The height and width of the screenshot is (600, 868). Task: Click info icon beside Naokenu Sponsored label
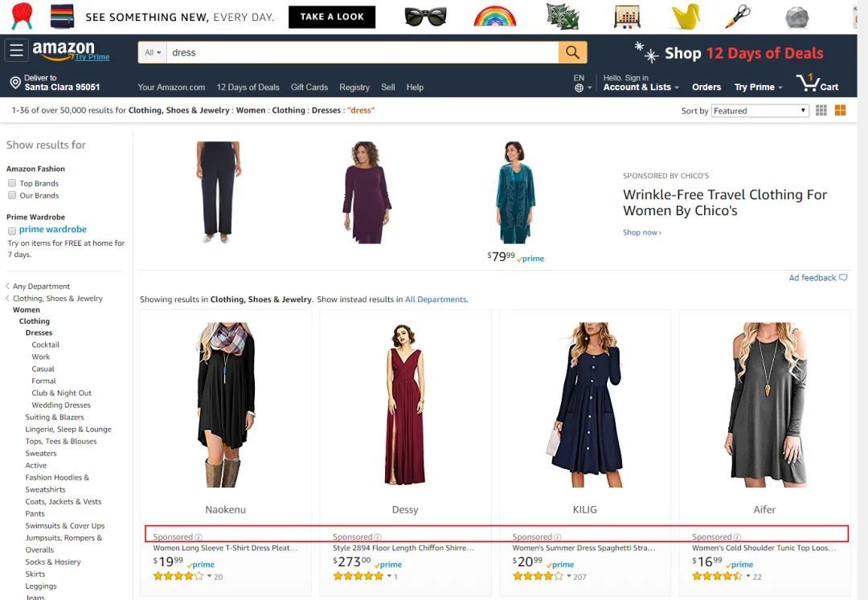click(199, 537)
